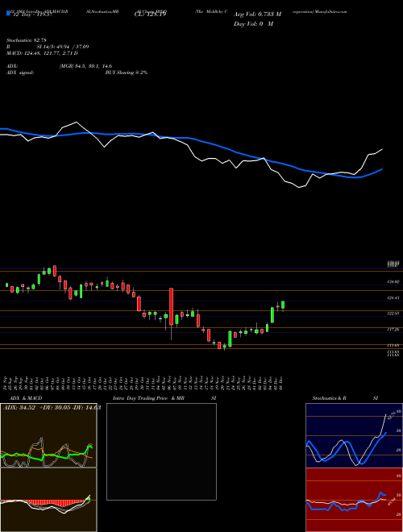Click the last green candlestick on the chart
Image resolution: width=403 pixels, height=532 pixels.
click(283, 305)
